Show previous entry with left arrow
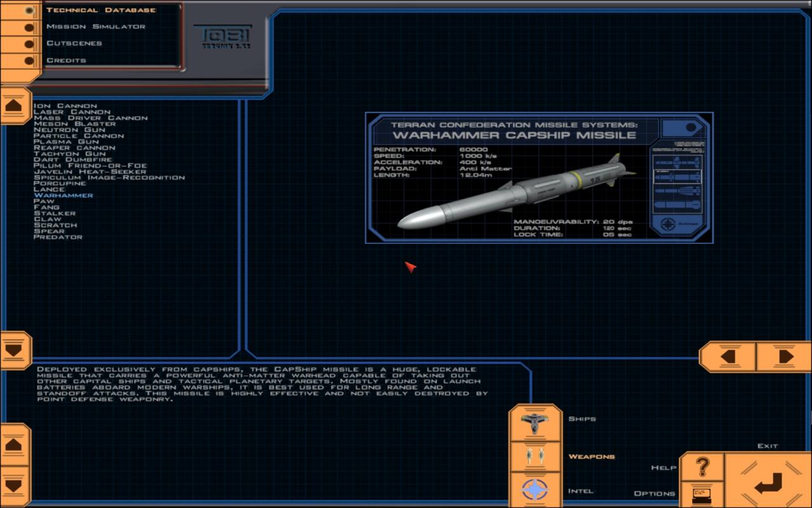The height and width of the screenshot is (508, 812). [x=728, y=357]
